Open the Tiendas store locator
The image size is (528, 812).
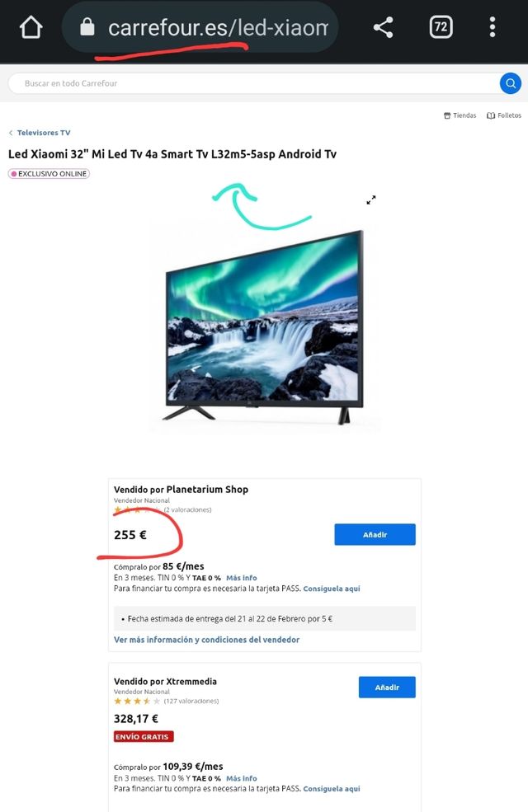click(460, 115)
